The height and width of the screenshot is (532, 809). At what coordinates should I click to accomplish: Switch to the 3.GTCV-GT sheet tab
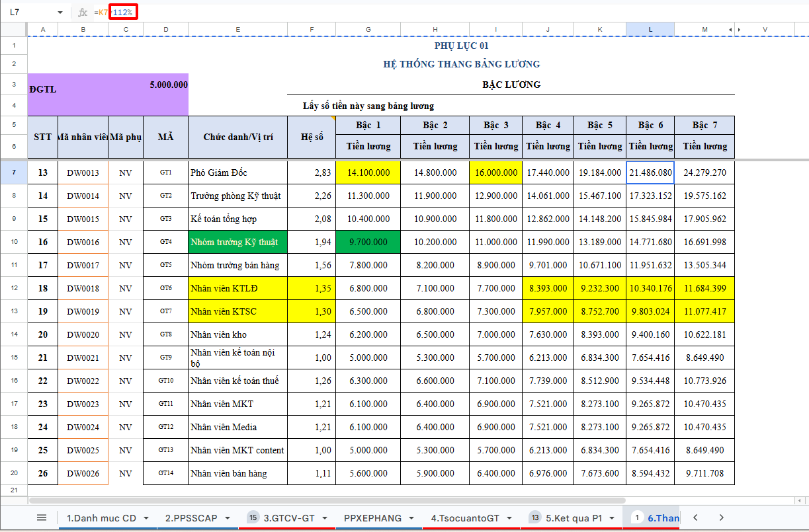(289, 517)
